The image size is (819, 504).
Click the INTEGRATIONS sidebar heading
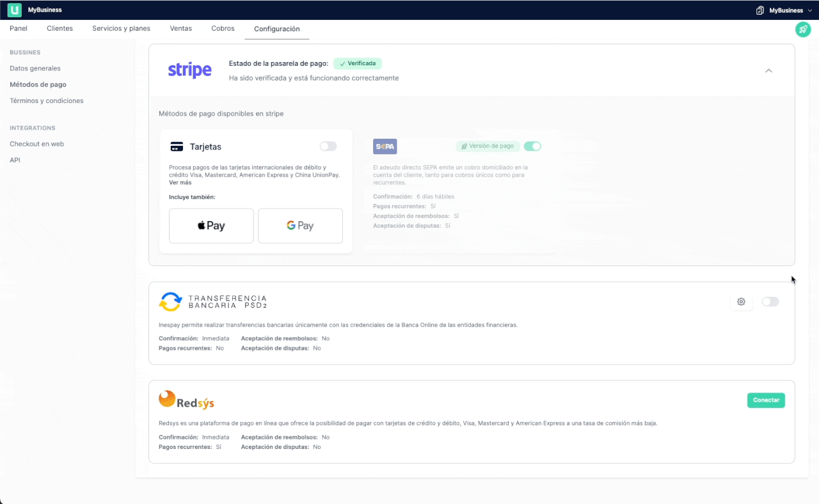[x=33, y=128]
